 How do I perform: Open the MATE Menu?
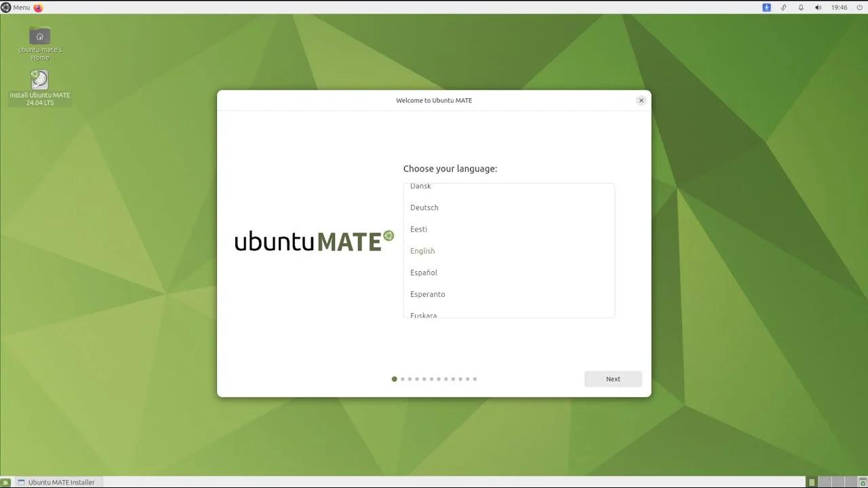coord(16,7)
